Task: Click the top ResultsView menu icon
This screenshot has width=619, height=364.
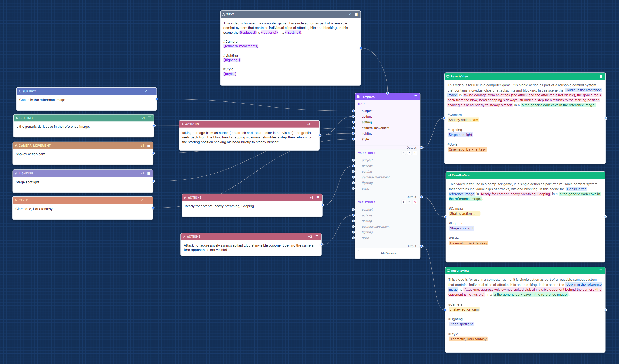Action: [601, 76]
